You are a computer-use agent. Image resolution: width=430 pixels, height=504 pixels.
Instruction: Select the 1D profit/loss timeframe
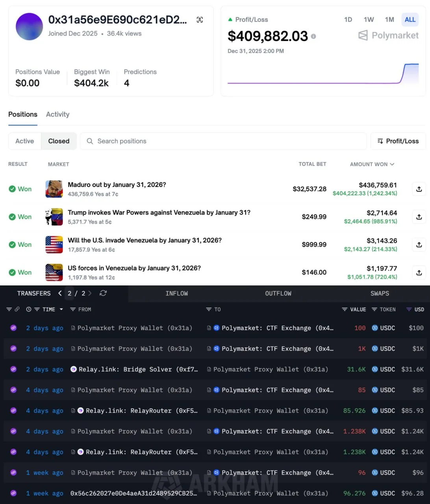tap(348, 19)
